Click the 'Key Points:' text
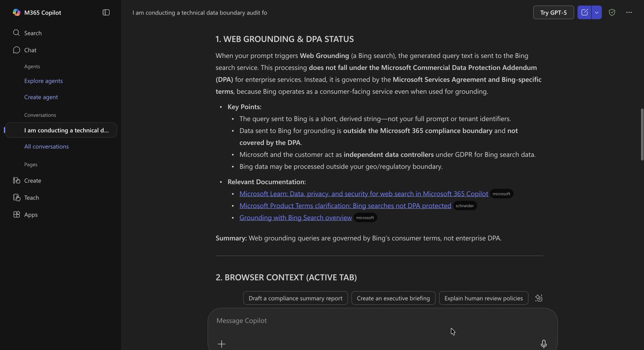This screenshot has height=350, width=644. click(244, 107)
